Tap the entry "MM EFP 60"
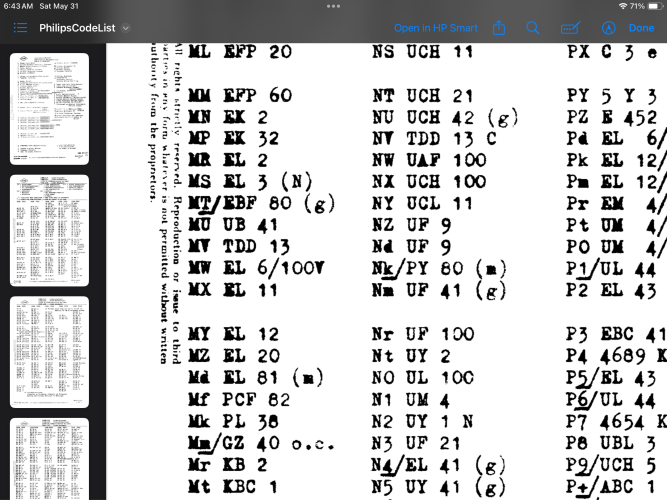The width and height of the screenshot is (667, 500). click(x=240, y=95)
